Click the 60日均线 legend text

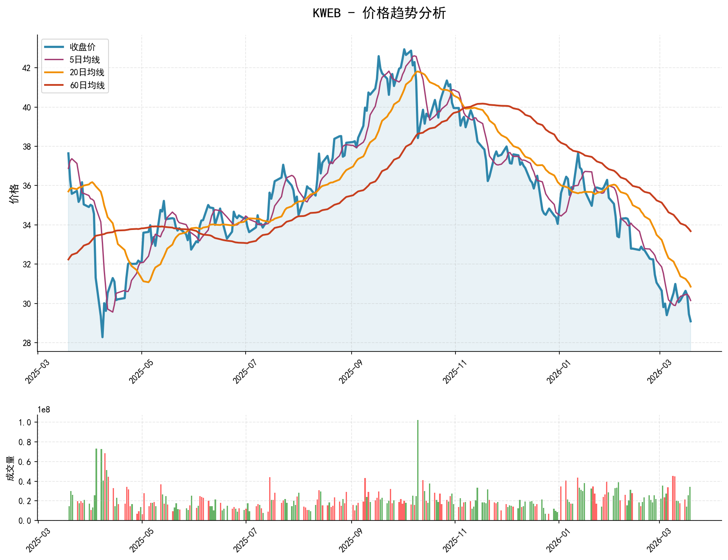(x=86, y=85)
